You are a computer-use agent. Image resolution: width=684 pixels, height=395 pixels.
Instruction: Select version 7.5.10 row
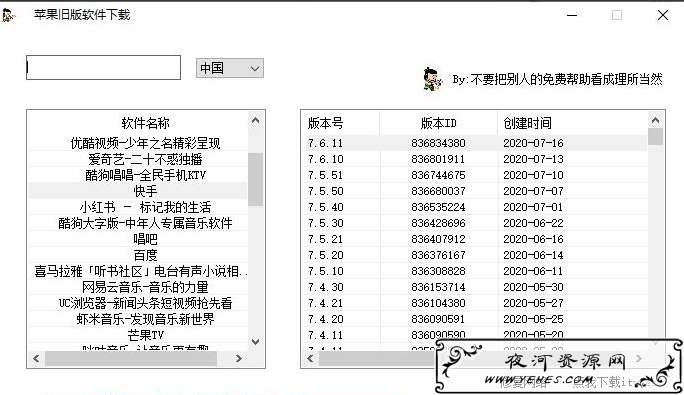[475, 271]
